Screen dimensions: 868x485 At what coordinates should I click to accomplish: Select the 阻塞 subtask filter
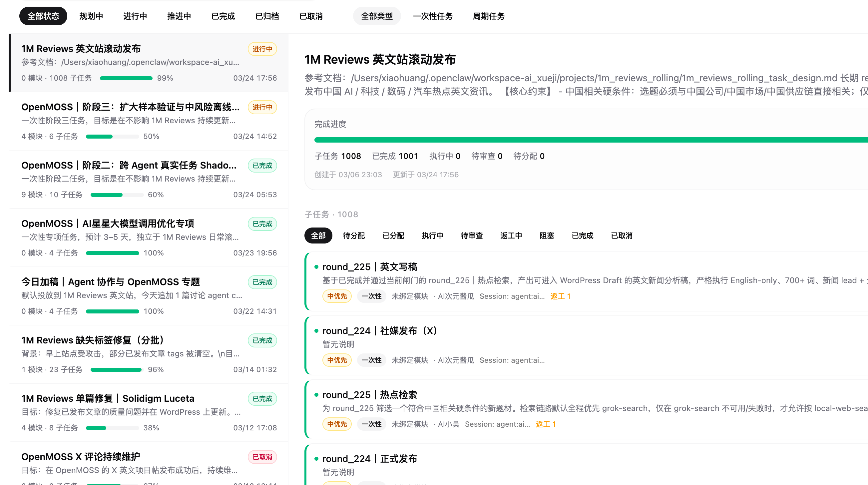coord(547,236)
